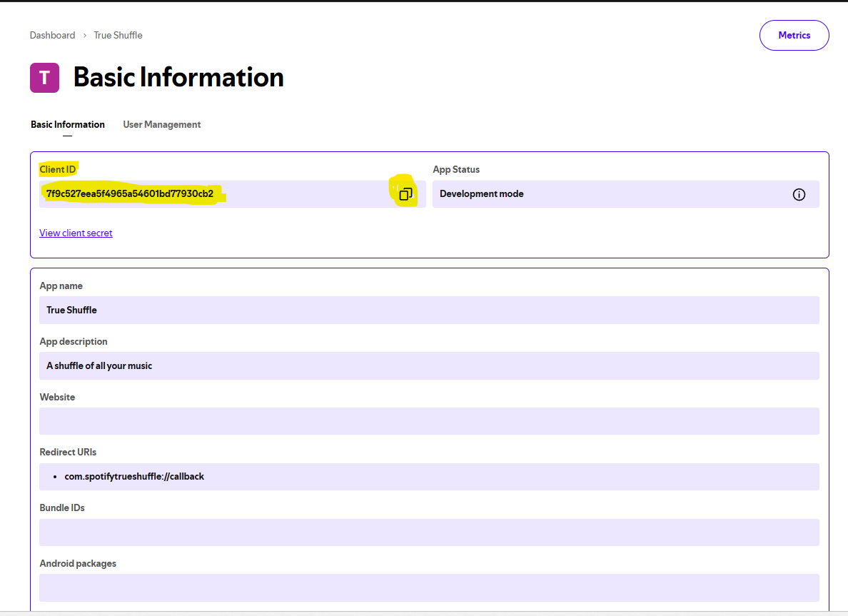The image size is (848, 616).
Task: Click the App name field True Shuffle
Action: [x=430, y=310]
